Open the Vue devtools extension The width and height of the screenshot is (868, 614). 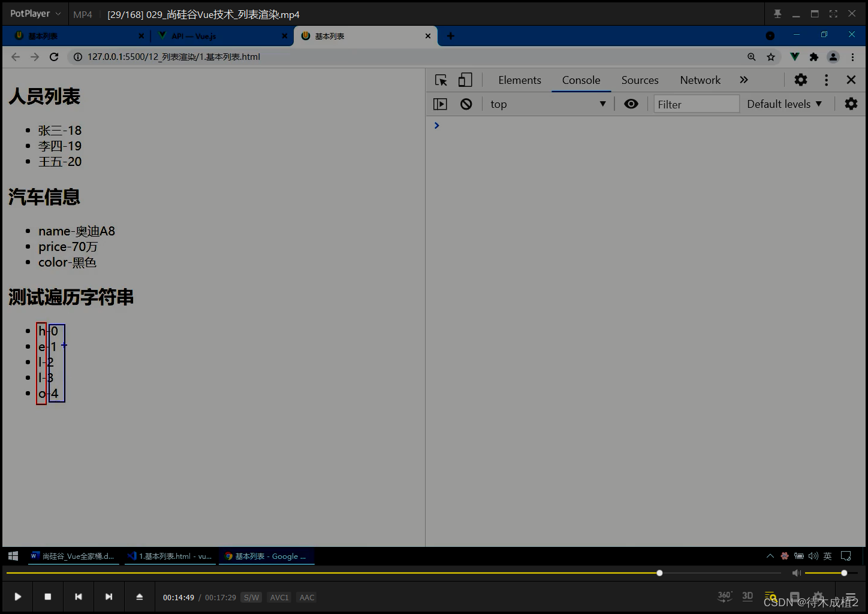pos(794,57)
